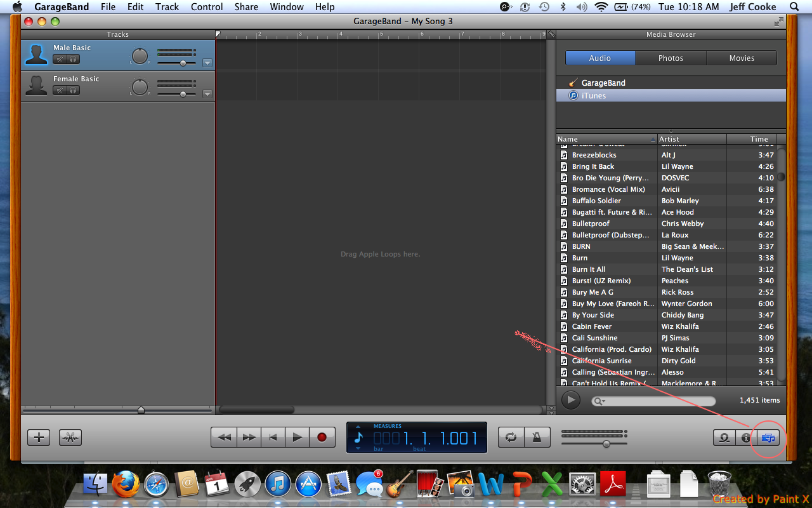Image resolution: width=812 pixels, height=508 pixels.
Task: Open iTunes from the Dock
Action: tap(278, 484)
